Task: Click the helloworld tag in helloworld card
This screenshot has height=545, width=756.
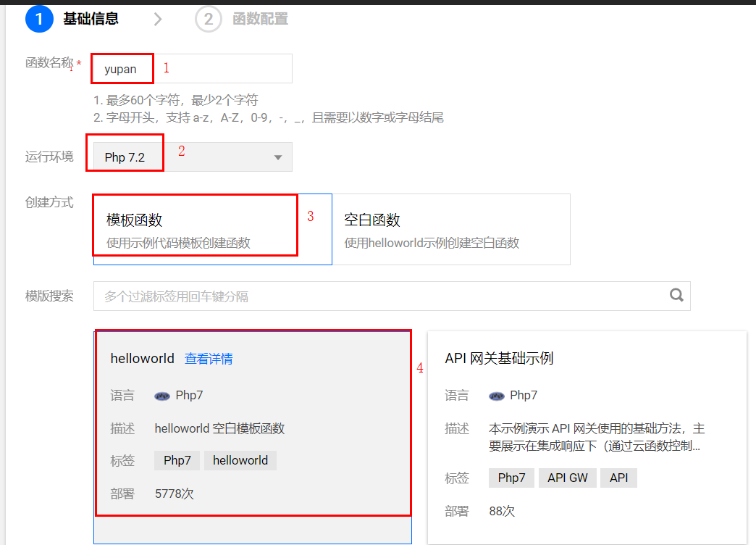Action: tap(240, 460)
